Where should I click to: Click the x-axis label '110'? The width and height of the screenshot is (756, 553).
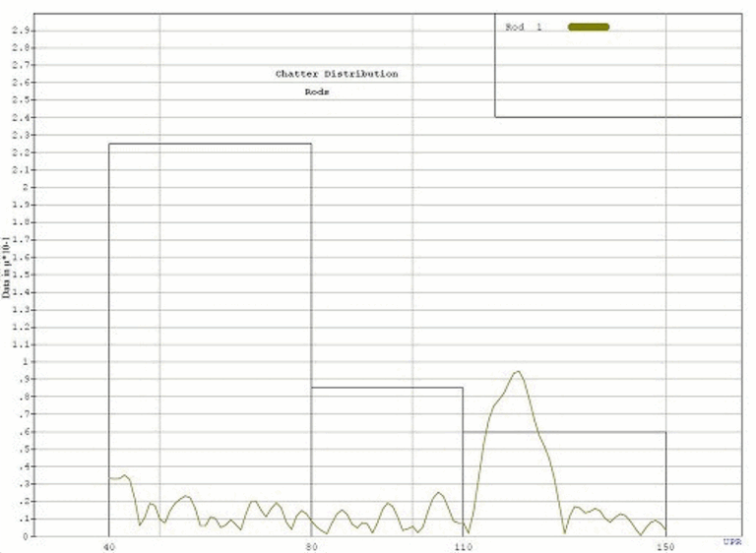click(463, 547)
